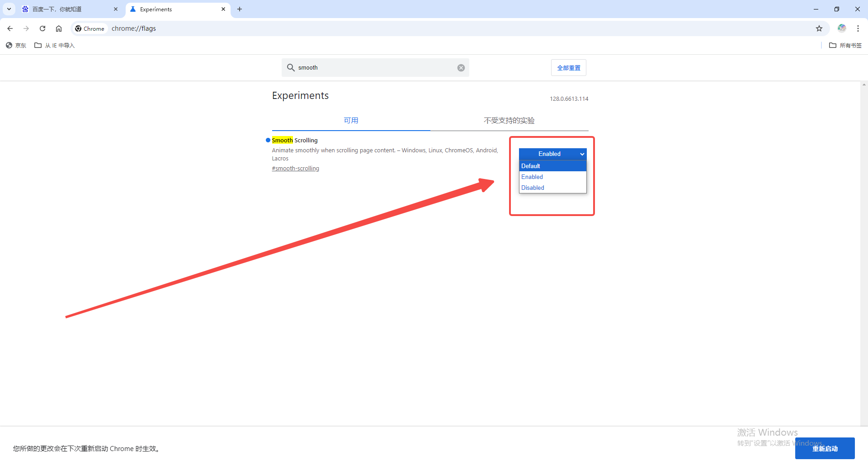Close the 百度一下 tab
Image resolution: width=868 pixels, height=470 pixels.
point(116,9)
